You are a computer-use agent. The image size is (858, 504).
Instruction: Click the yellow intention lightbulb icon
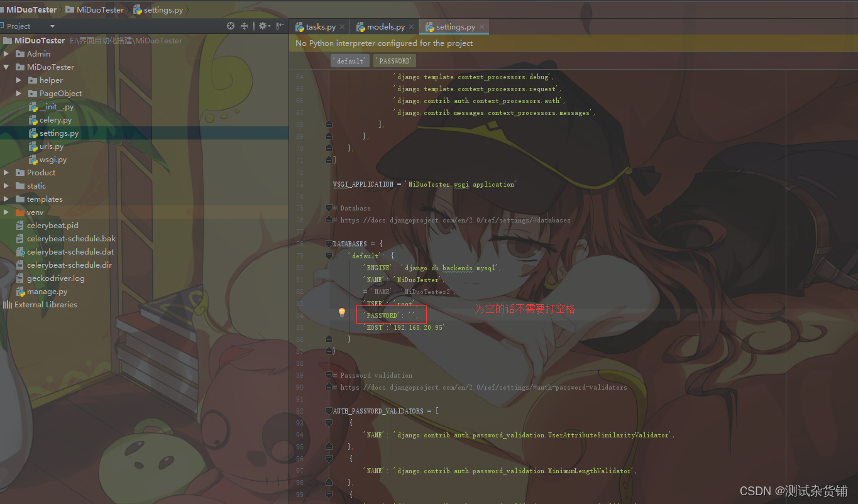pyautogui.click(x=342, y=312)
